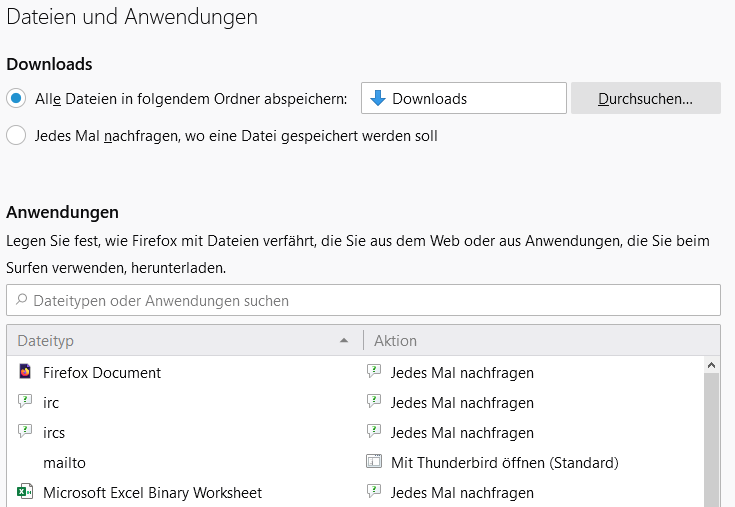Open action dropdown for Firefox Document

[533, 373]
